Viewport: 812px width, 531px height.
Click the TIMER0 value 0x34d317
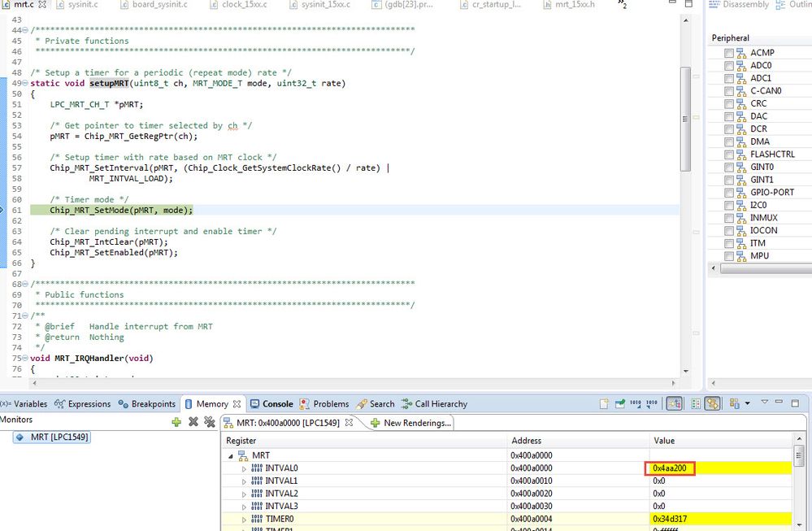[x=670, y=519]
